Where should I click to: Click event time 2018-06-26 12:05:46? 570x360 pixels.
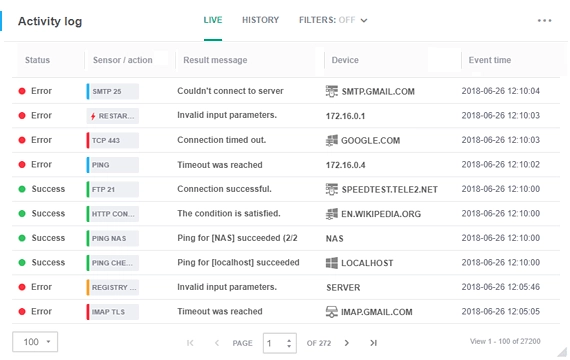(501, 287)
